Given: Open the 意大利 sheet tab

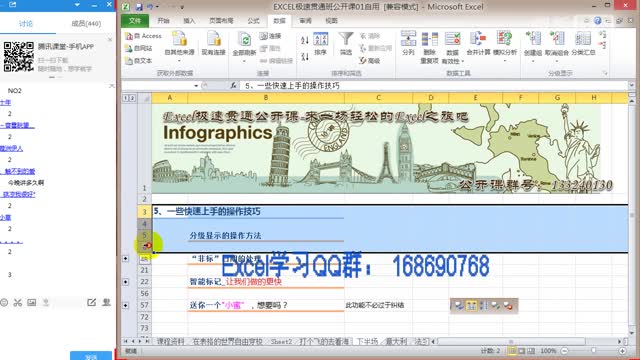Looking at the screenshot, I should pyautogui.click(x=396, y=341).
